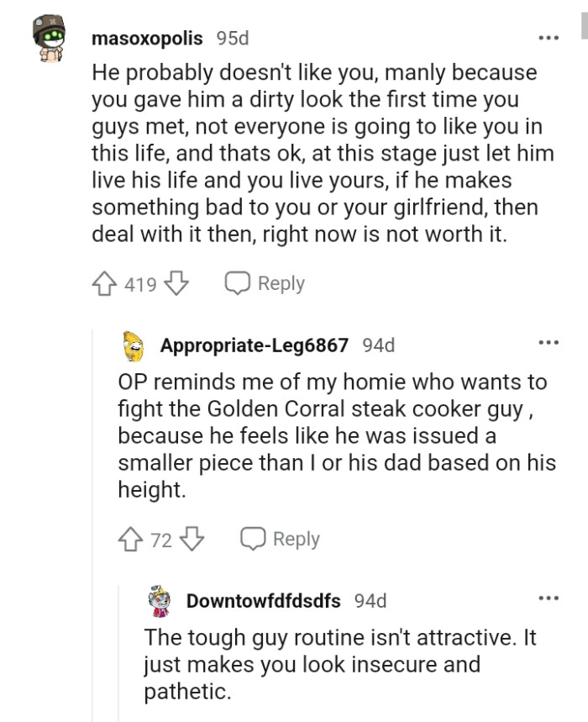Open Downtowfdfdsdfs's profile via their username
This screenshot has height=722, width=588.
click(x=265, y=602)
